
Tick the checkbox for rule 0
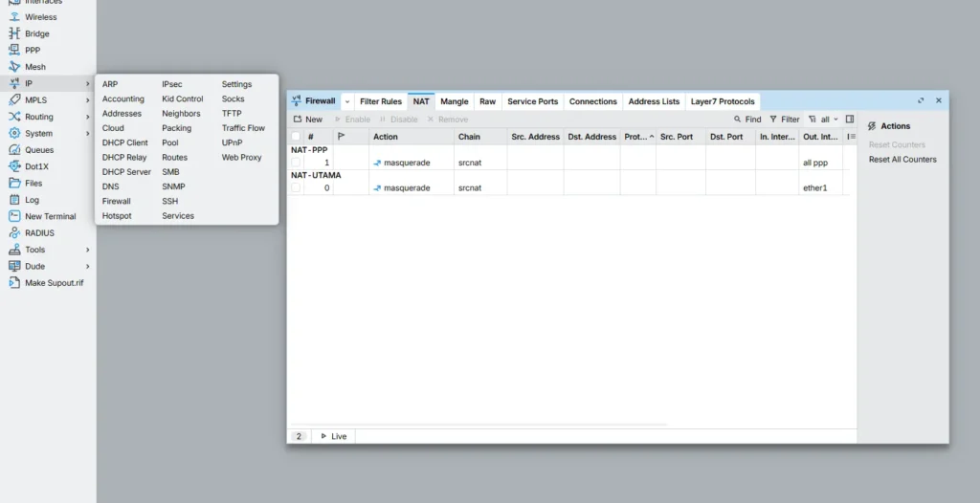click(296, 187)
